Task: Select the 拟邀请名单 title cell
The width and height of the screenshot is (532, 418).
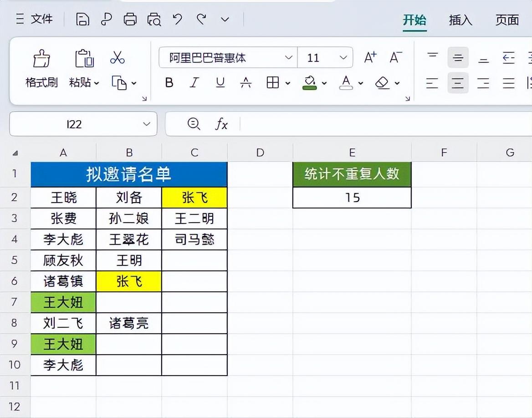Action: click(129, 174)
